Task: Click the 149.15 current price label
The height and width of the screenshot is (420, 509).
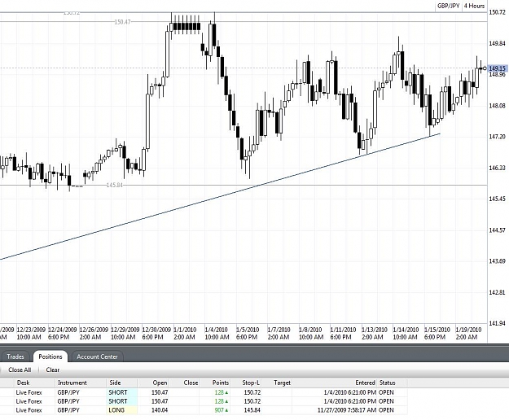Action: [498, 68]
